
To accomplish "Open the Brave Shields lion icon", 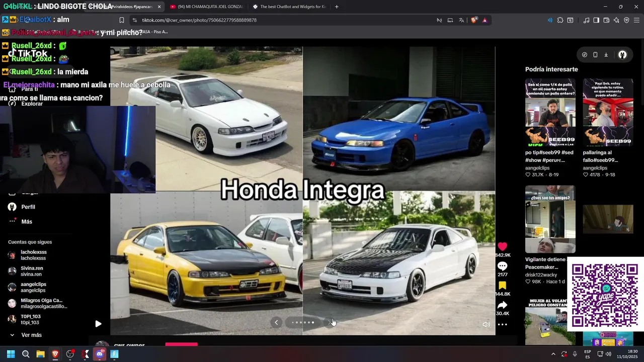I will [473, 20].
